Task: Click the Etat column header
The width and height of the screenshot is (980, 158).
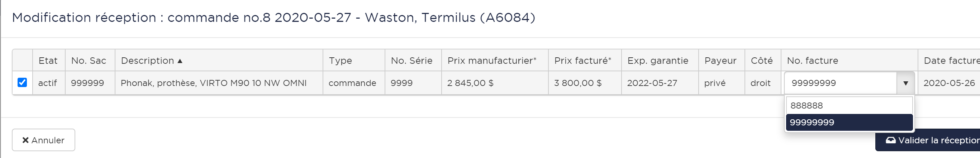Action: point(48,61)
